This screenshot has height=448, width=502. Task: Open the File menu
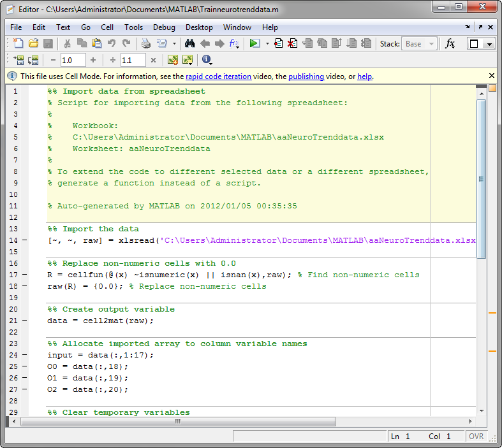16,27
